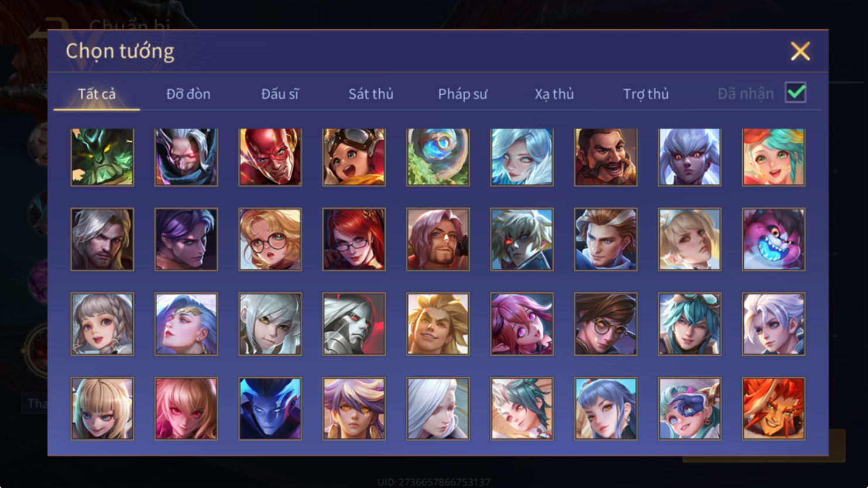Select the green tree-monster hero portrait
This screenshot has height=488, width=868.
tap(102, 157)
